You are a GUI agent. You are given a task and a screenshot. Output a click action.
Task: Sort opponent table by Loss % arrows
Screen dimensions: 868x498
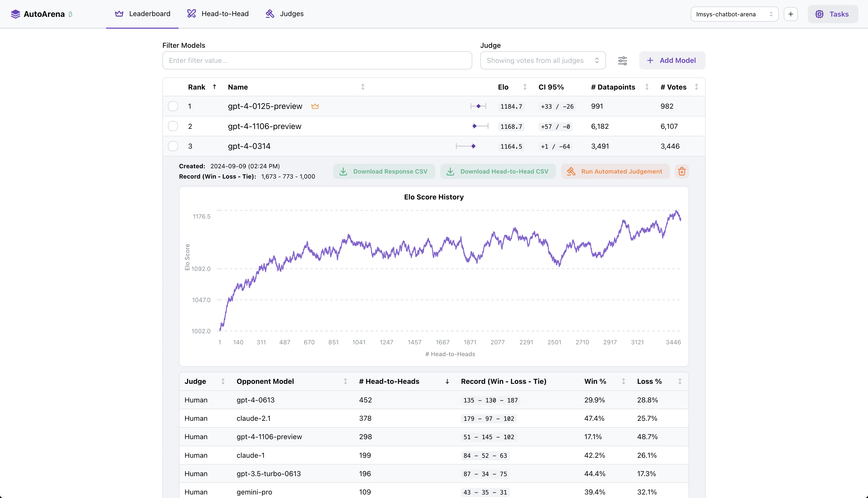(x=680, y=381)
